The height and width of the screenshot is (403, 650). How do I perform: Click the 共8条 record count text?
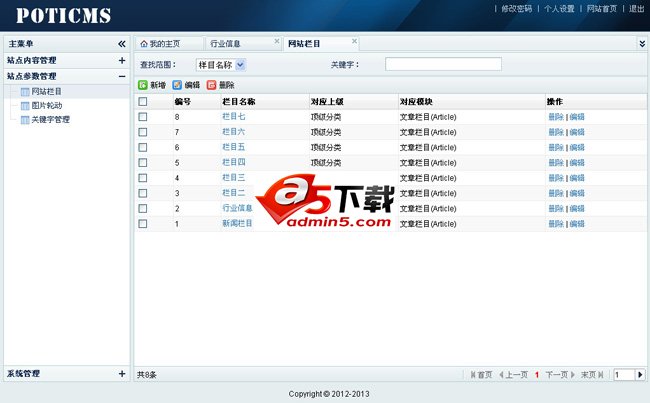(147, 375)
